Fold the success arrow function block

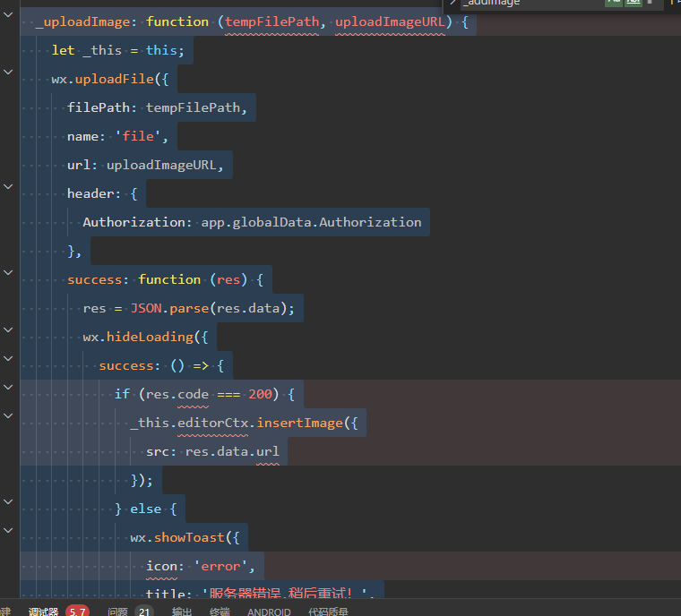point(8,358)
